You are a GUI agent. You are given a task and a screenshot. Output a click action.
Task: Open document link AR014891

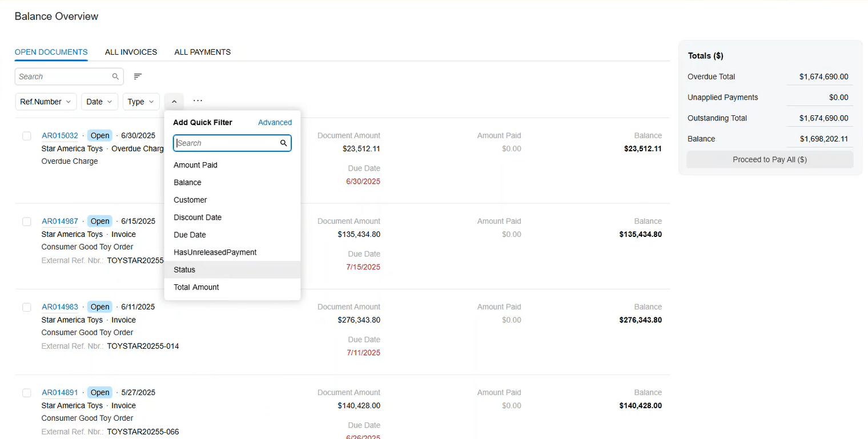click(60, 393)
